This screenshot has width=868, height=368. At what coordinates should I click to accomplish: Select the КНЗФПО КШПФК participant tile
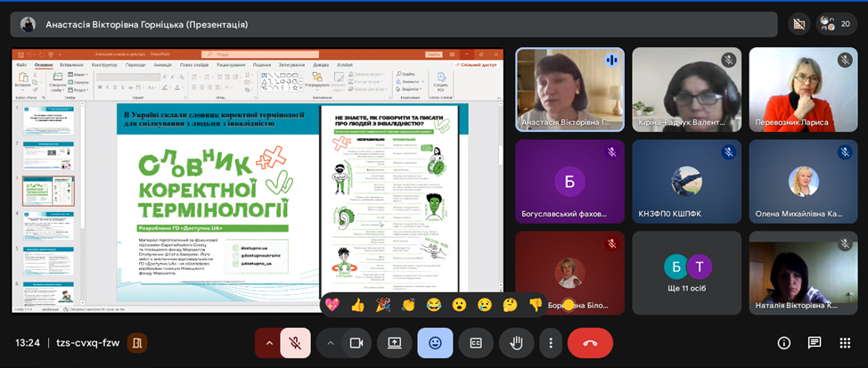click(686, 181)
